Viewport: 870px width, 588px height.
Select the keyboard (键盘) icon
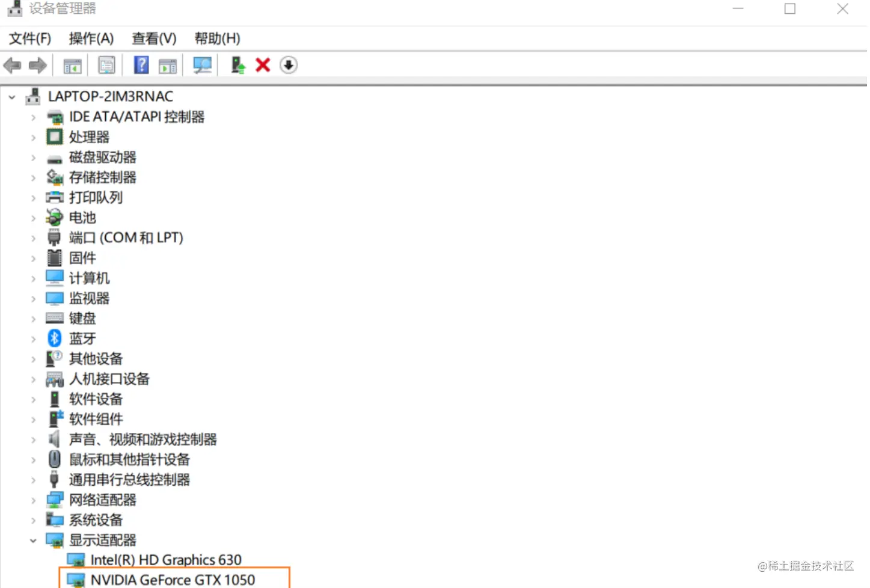[x=55, y=318]
